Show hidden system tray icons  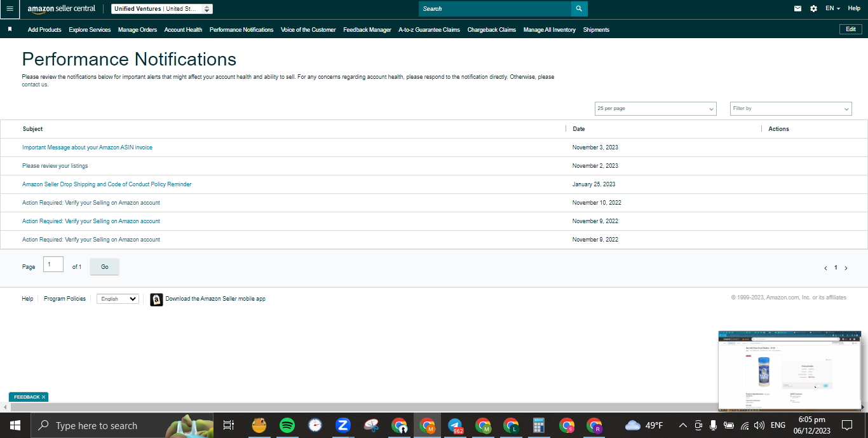[x=683, y=425]
